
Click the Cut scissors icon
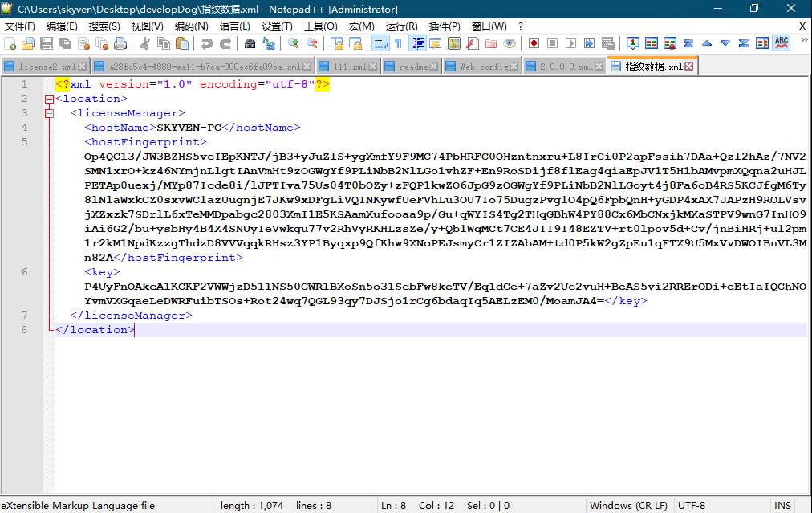tap(145, 43)
